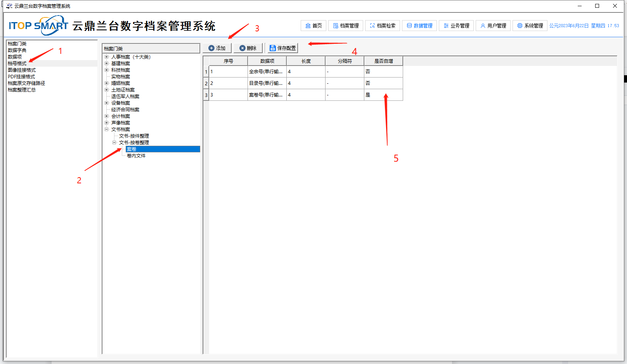Click the 首页 home icon button
627x364 pixels.
[313, 26]
